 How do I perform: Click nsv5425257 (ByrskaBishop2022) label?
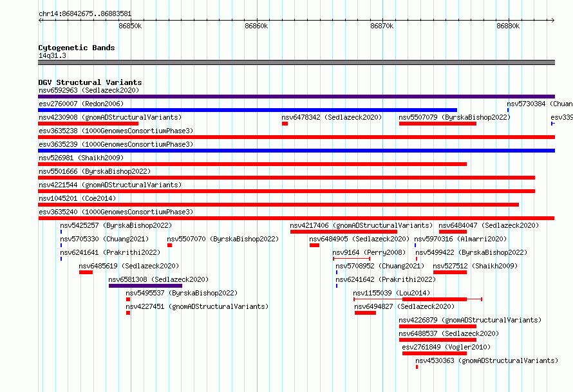pos(116,225)
